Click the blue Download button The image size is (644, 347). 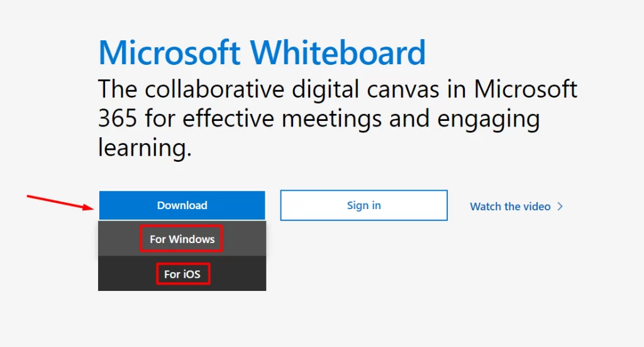(x=182, y=205)
